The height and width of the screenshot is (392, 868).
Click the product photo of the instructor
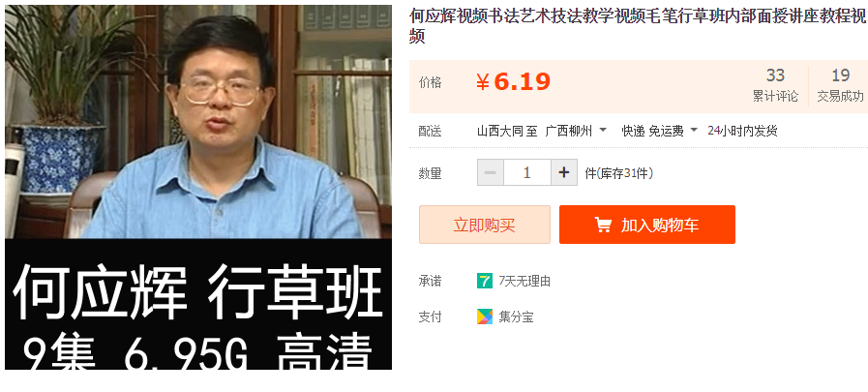198,122
